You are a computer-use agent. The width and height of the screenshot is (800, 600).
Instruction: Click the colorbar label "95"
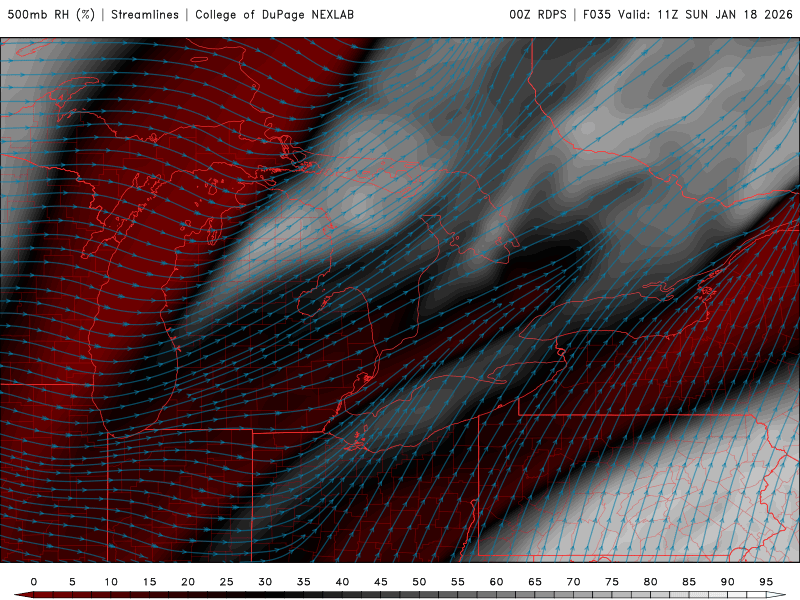(x=766, y=582)
